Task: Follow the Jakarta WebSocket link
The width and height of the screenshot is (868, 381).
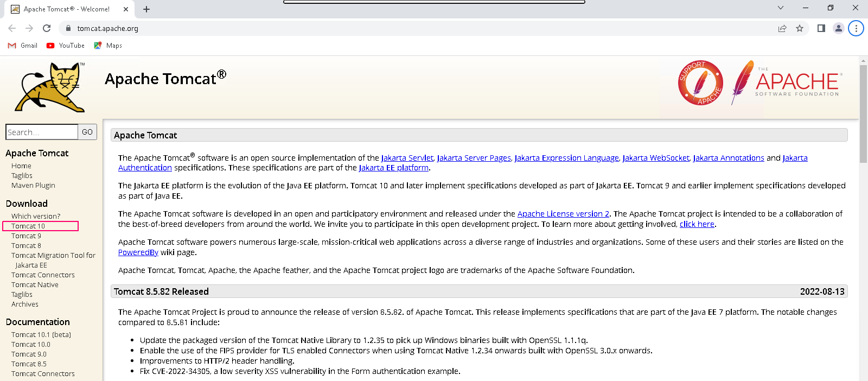Action: (x=656, y=158)
